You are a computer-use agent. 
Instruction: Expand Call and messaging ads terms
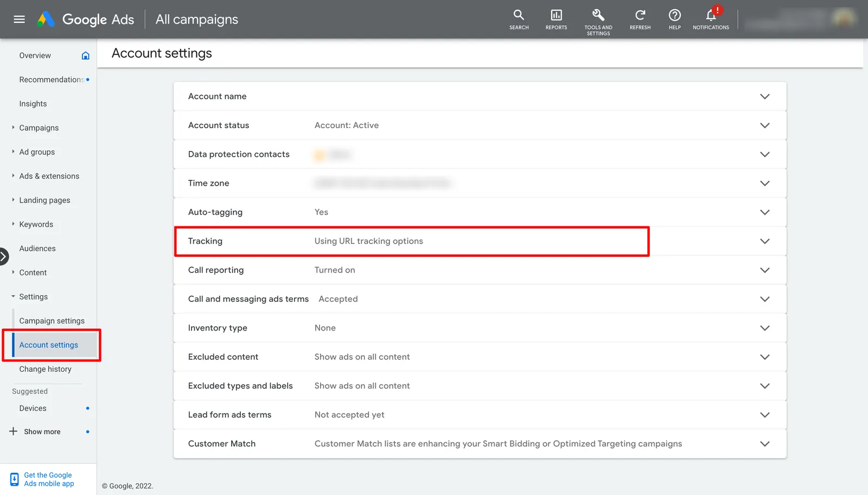[765, 299]
